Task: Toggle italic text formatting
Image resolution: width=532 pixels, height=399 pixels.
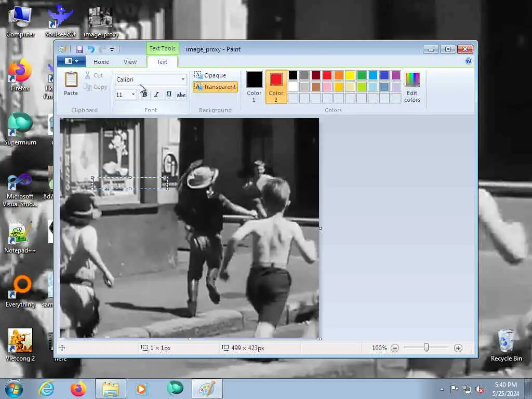Action: [156, 95]
